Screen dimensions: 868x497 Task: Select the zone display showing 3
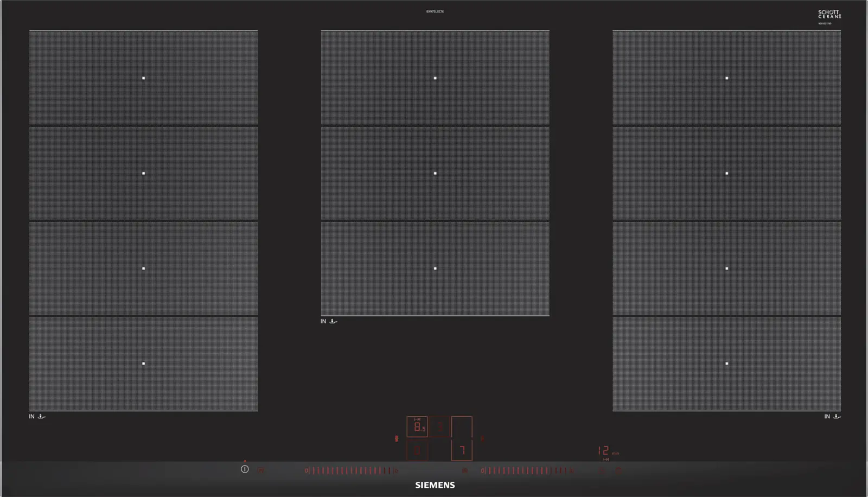coord(440,427)
